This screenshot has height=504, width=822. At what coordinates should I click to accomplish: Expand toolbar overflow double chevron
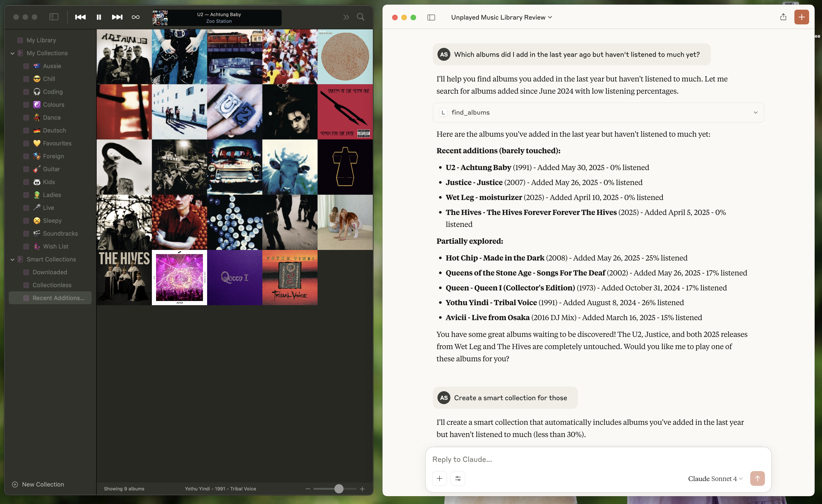click(x=346, y=17)
